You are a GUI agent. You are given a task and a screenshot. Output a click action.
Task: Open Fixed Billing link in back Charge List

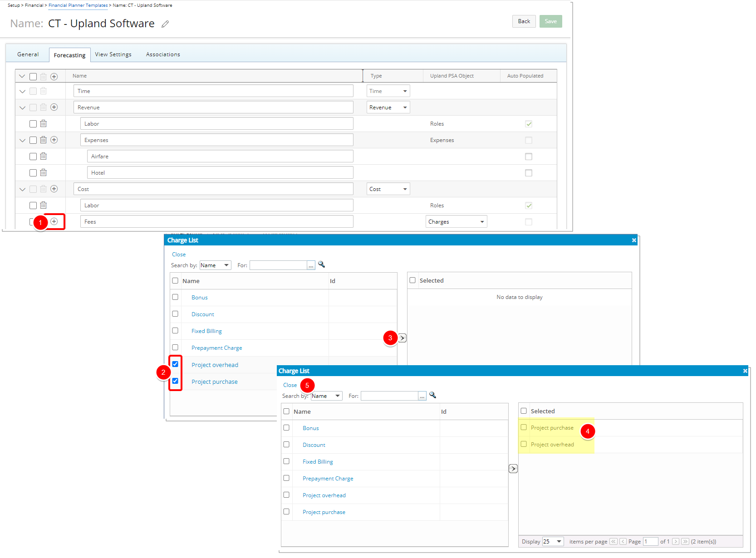click(x=206, y=331)
